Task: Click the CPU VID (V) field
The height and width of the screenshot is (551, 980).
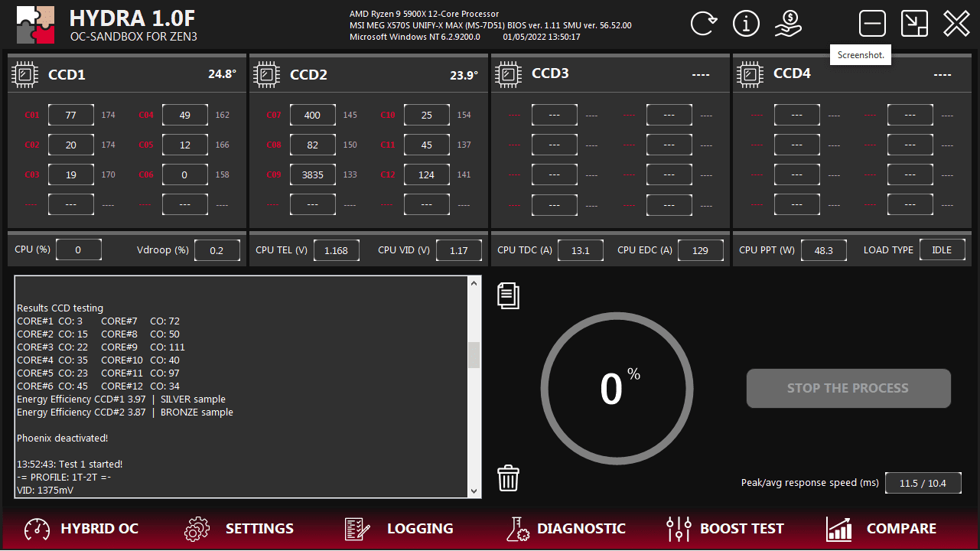Action: (459, 250)
